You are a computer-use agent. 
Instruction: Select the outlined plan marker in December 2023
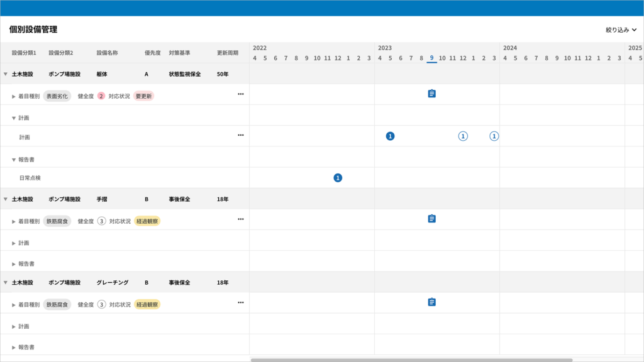(463, 136)
